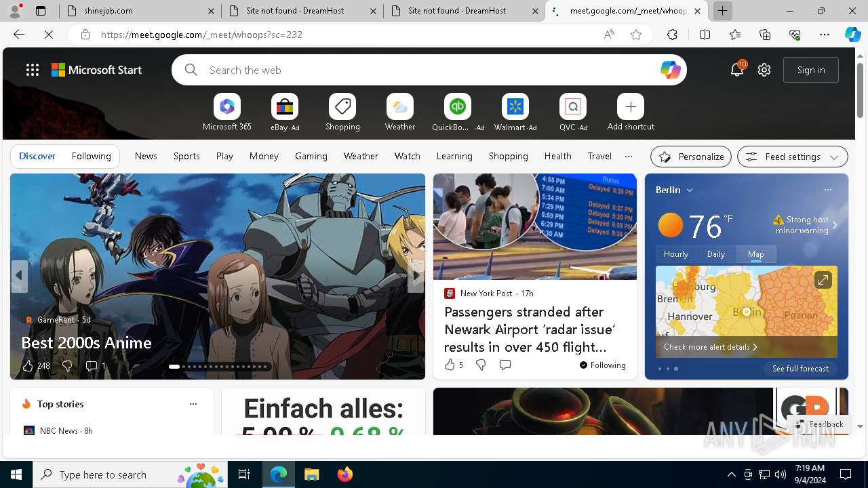Click the web search field
The image size is (868, 488).
pyautogui.click(x=429, y=70)
